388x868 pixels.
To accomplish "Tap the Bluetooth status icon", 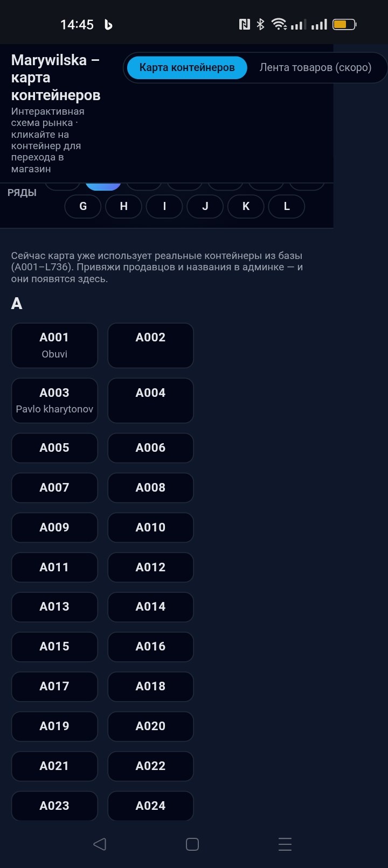I will click(260, 24).
